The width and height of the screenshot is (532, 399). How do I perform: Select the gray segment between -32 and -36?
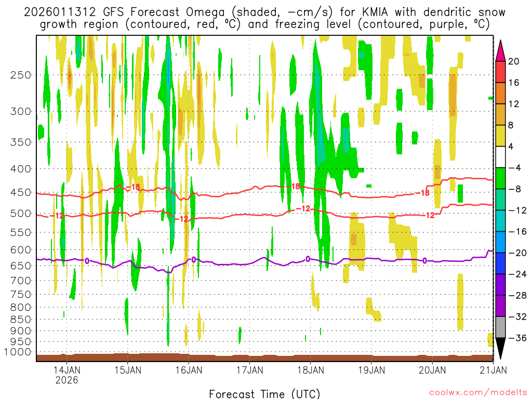tap(501, 327)
